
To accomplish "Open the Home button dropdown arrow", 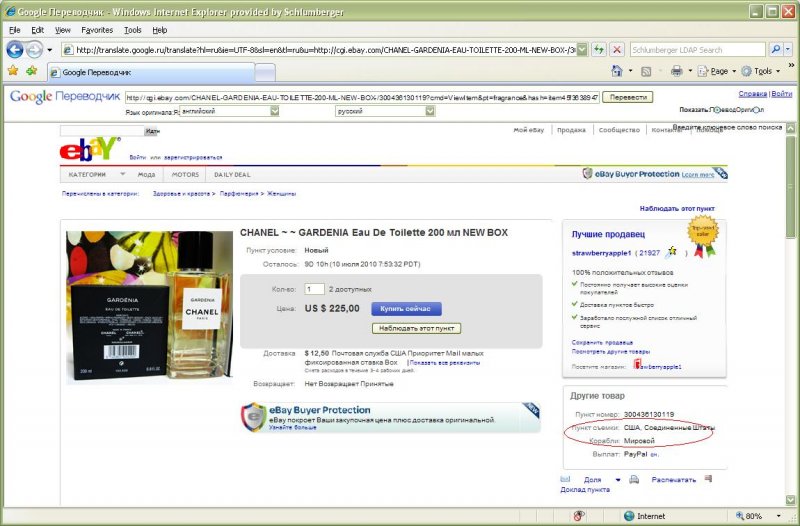I will point(630,71).
